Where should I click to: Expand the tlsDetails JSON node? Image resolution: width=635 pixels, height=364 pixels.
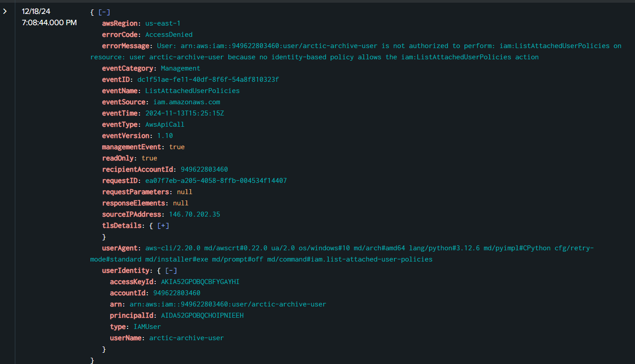[x=163, y=226]
